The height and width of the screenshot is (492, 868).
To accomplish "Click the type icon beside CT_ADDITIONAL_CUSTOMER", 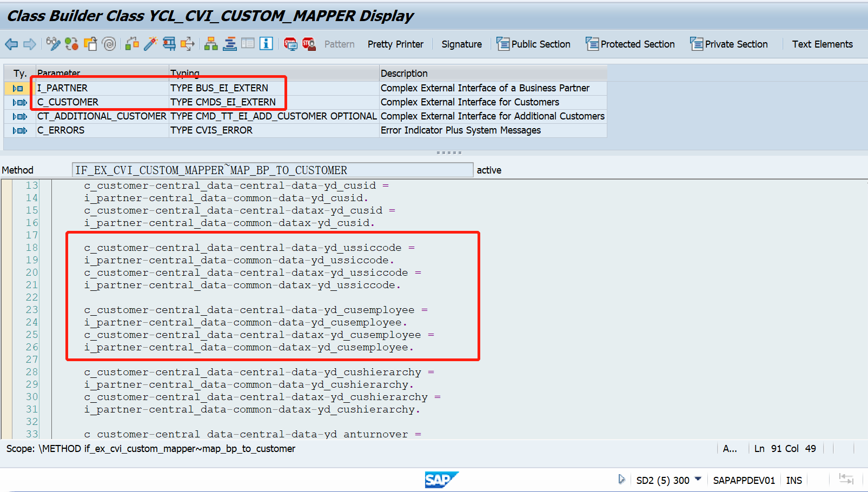I will 19,116.
